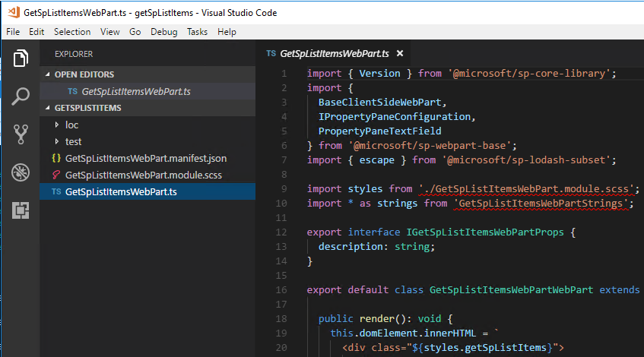Open GetSpListItemsWebPart.module.scss file
This screenshot has height=357, width=644.
point(148,175)
